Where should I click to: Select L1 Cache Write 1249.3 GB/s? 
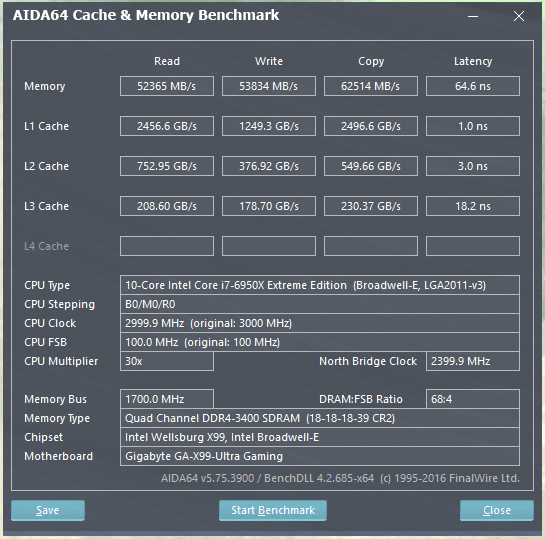(x=269, y=126)
